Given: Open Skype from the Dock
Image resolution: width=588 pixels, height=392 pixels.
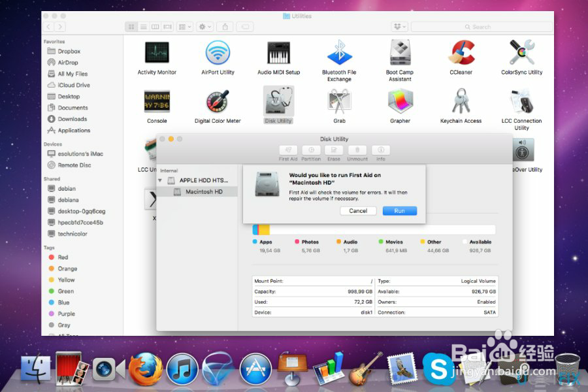Looking at the screenshot, I should coord(439,367).
